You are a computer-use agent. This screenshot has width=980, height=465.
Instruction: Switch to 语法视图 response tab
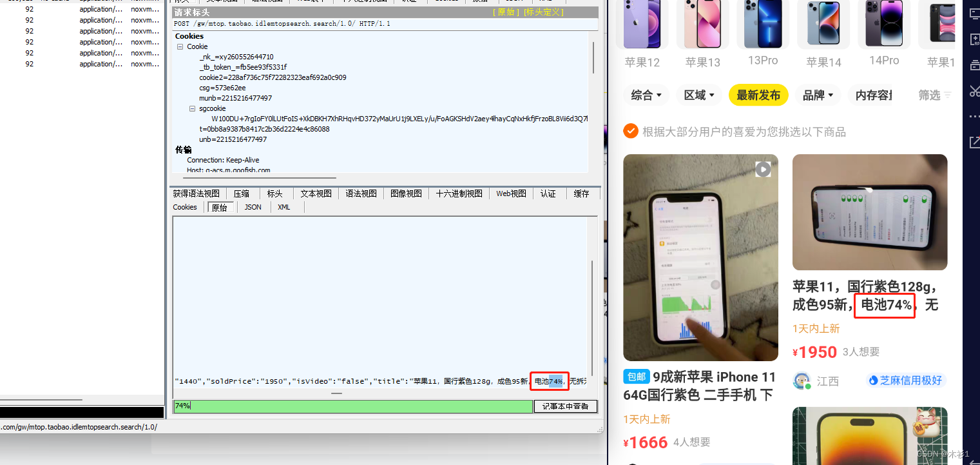point(361,193)
